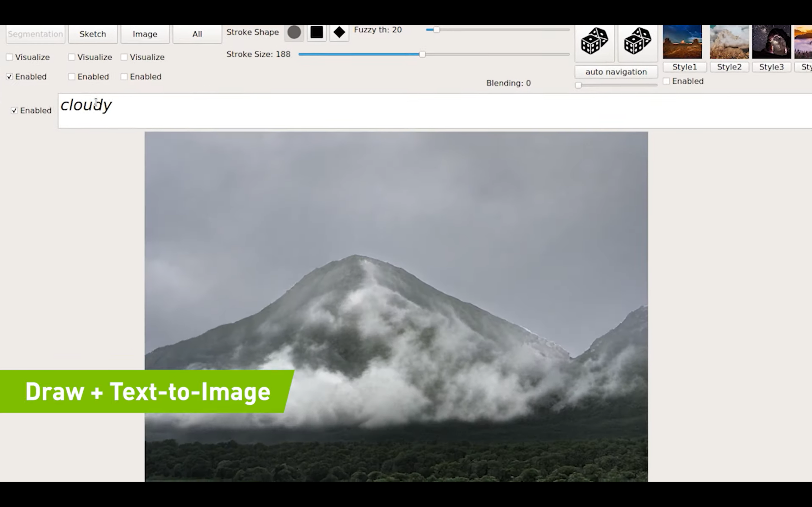Adjust the Stroke Size slider handle
This screenshot has height=507, width=812.
point(422,54)
